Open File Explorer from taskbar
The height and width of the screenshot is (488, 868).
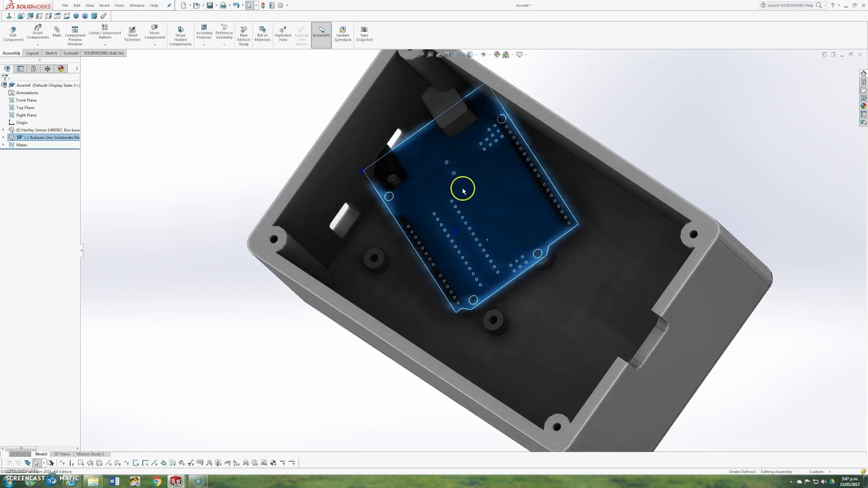93,481
